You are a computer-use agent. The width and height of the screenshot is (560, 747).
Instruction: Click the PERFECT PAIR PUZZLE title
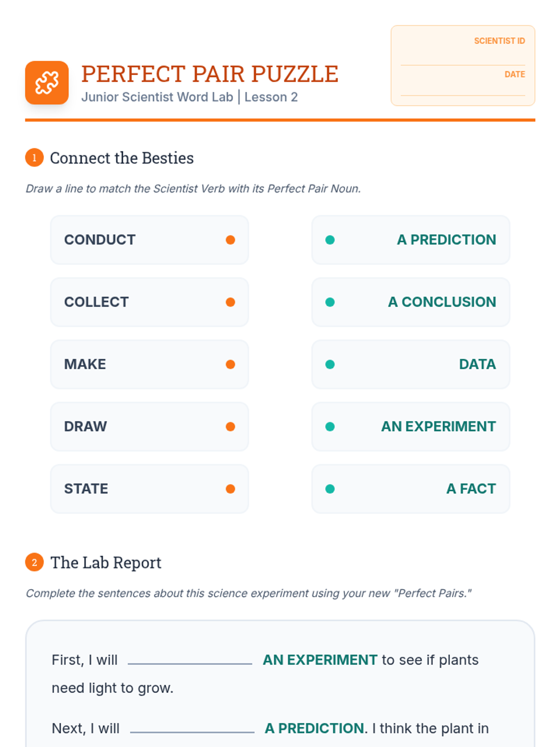pos(210,74)
